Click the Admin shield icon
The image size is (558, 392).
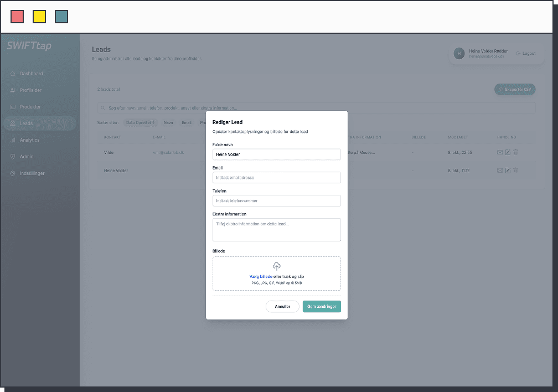point(13,157)
